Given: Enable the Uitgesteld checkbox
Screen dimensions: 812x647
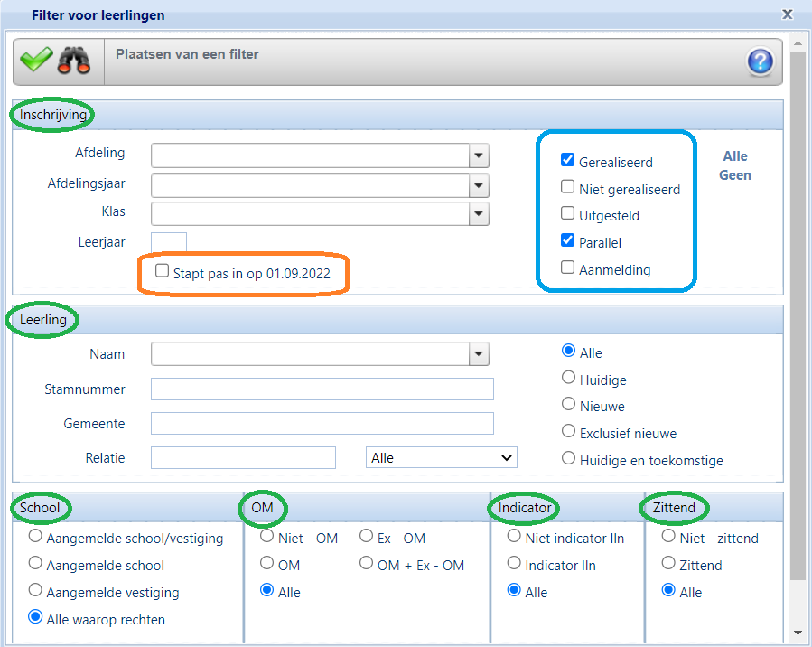Looking at the screenshot, I should point(567,213).
